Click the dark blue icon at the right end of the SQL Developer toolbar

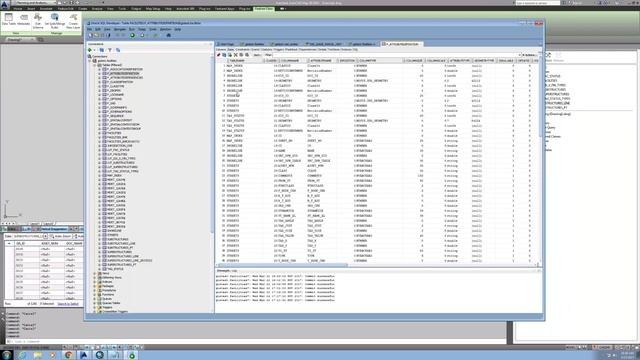click(x=168, y=36)
